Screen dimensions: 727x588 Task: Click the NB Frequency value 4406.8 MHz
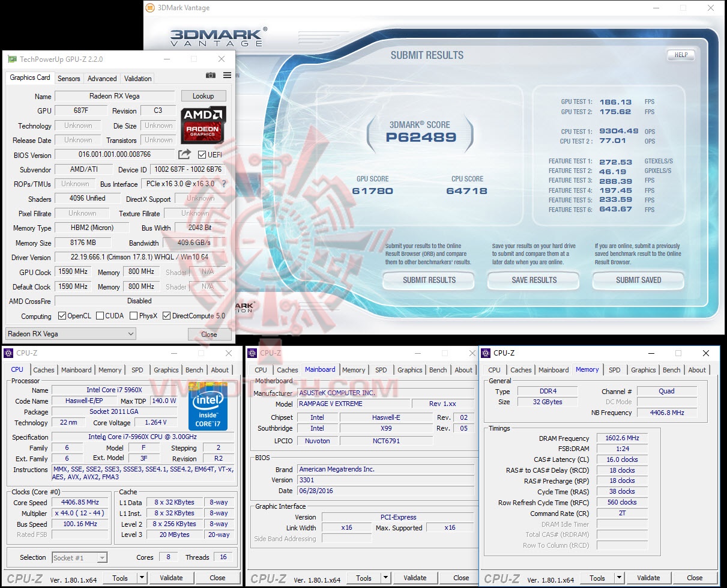pos(666,413)
